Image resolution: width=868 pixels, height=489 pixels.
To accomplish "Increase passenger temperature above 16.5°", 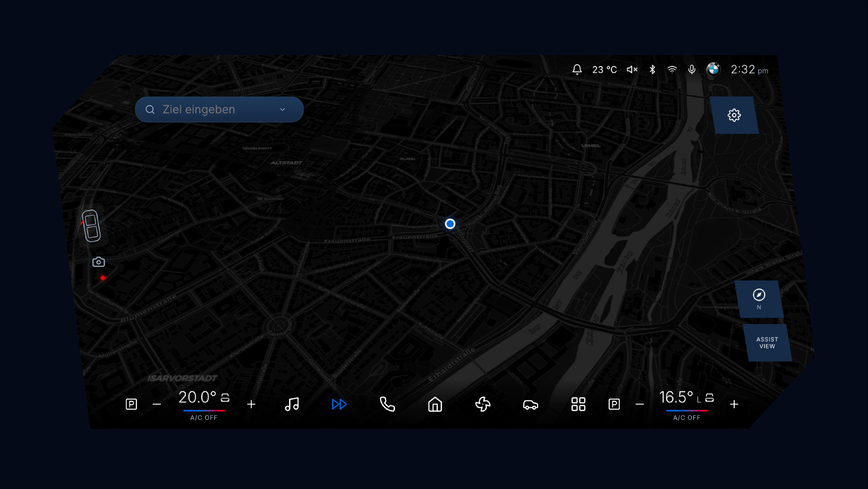I will (x=734, y=404).
